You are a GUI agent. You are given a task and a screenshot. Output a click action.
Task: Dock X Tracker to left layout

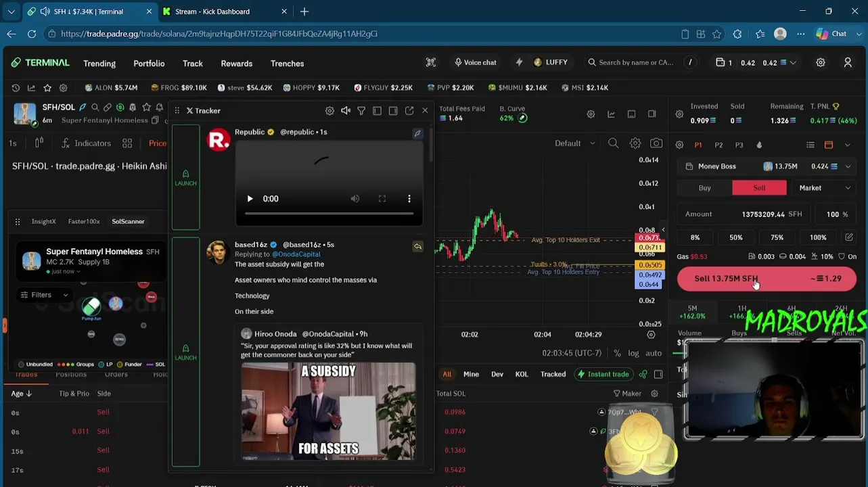[x=378, y=111]
